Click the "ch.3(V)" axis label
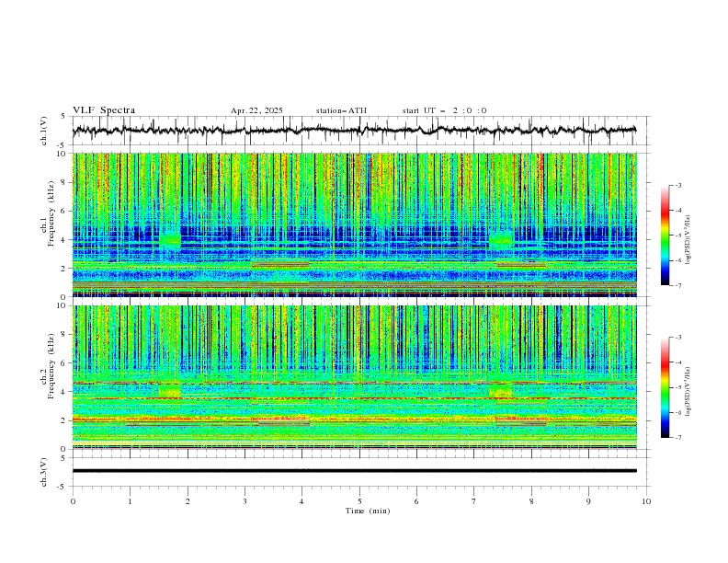This screenshot has width=728, height=563. tap(44, 472)
